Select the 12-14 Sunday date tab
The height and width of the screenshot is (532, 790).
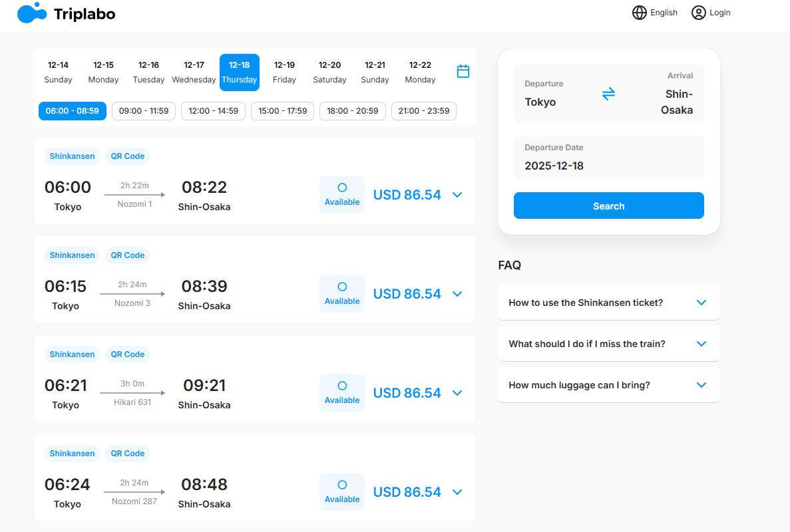[x=58, y=72]
